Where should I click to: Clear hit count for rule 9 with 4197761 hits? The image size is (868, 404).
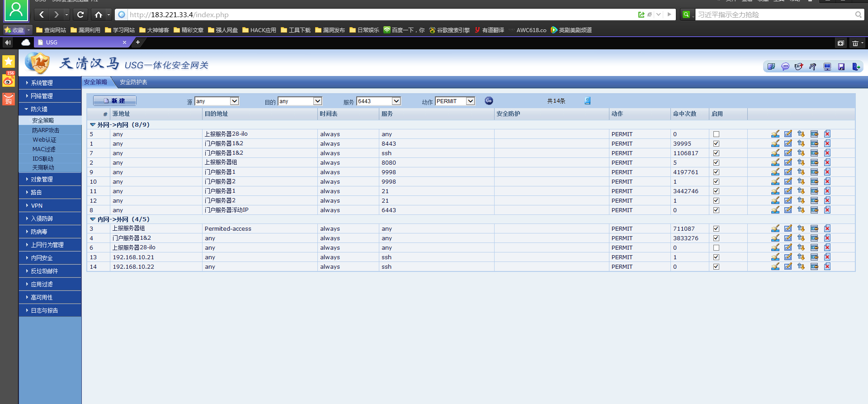click(775, 172)
